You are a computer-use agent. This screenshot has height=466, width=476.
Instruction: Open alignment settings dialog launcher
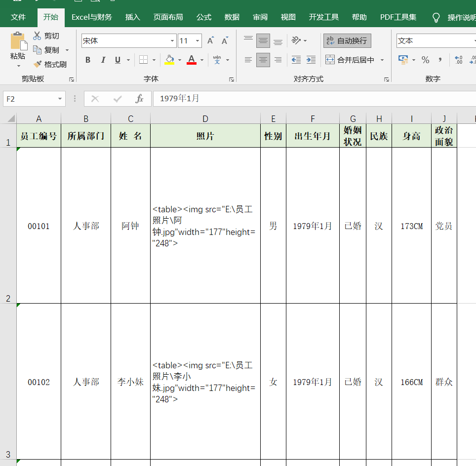tap(387, 79)
